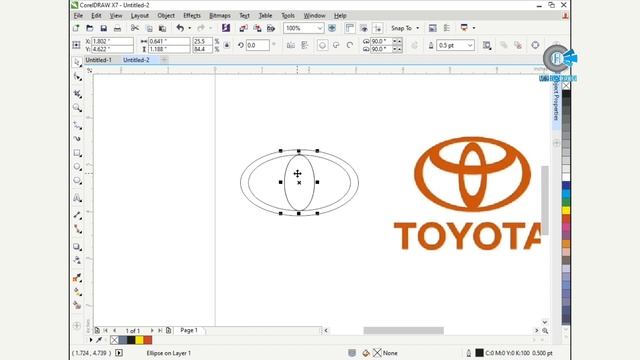
Task: Open the Object menu
Action: point(166,16)
